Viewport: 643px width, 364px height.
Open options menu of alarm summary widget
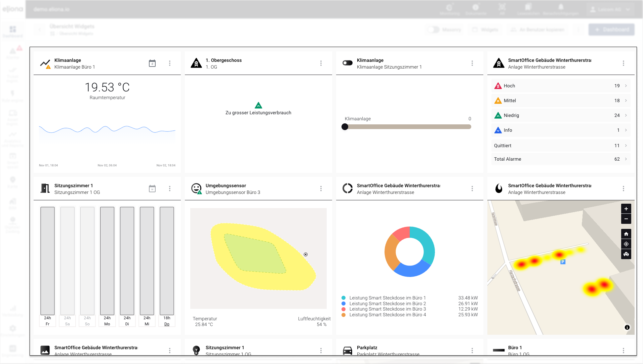tap(624, 63)
